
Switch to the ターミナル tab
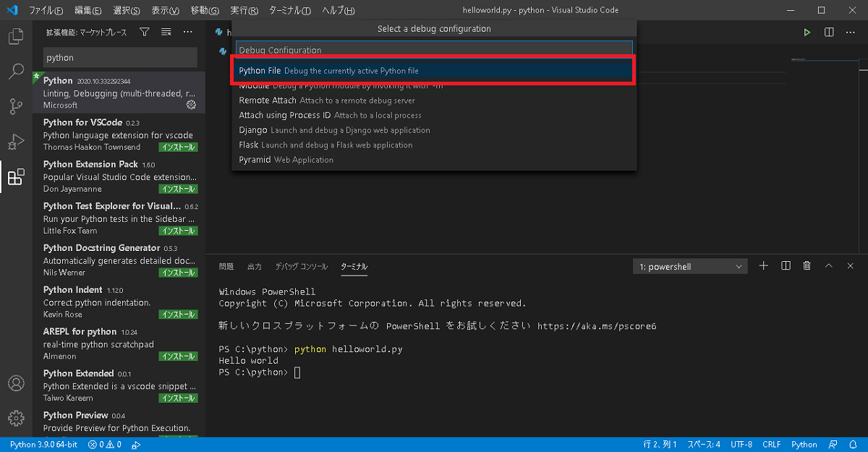[354, 266]
